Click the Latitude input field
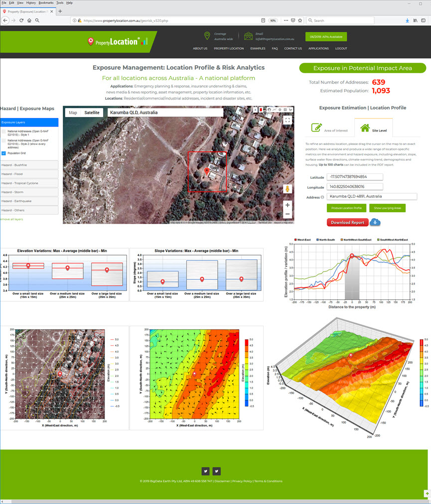The height and width of the screenshot is (504, 431). point(355,177)
